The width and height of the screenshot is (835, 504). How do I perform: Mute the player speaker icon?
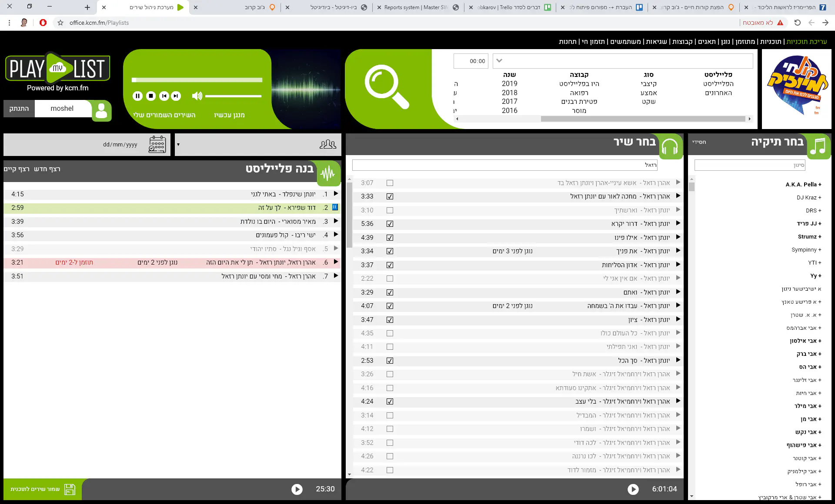click(197, 96)
